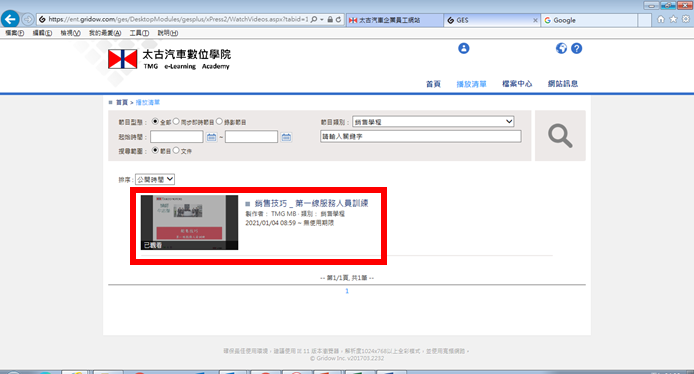Open the 已觀看 video thumbnail
The height and width of the screenshot is (374, 694).
(189, 222)
